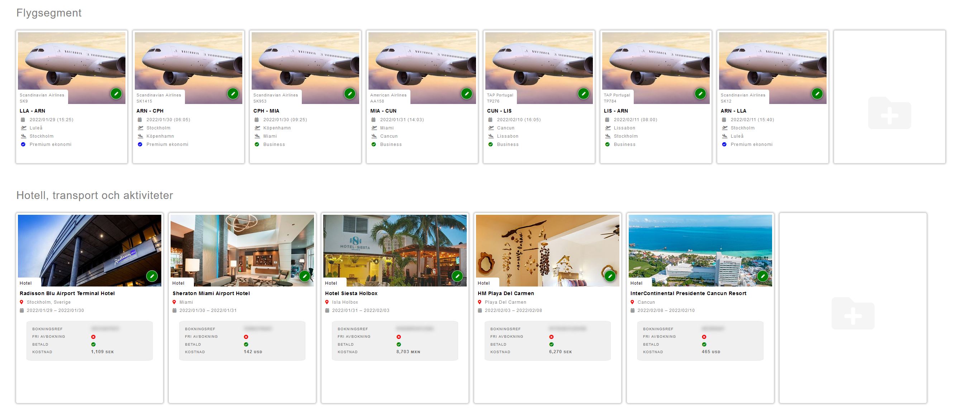Viewport: 980px width, 417px height.
Task: Edit the CPH - MIA flight segment
Action: (x=349, y=94)
